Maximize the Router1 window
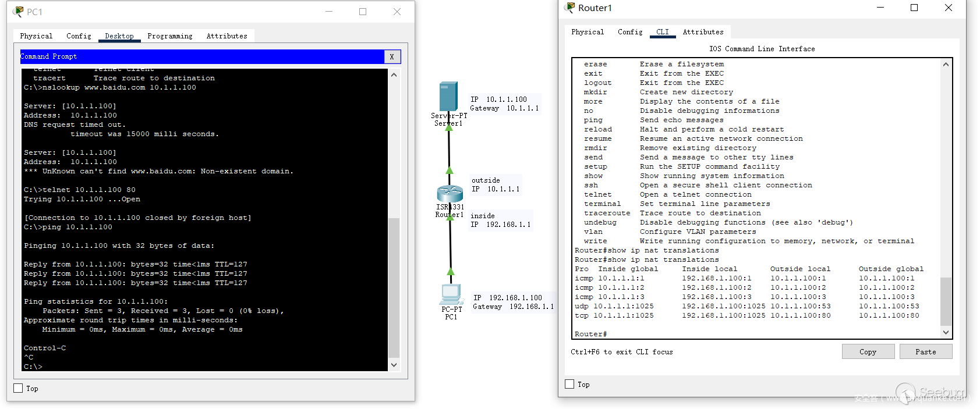Image resolution: width=980 pixels, height=409 pixels. [x=914, y=8]
